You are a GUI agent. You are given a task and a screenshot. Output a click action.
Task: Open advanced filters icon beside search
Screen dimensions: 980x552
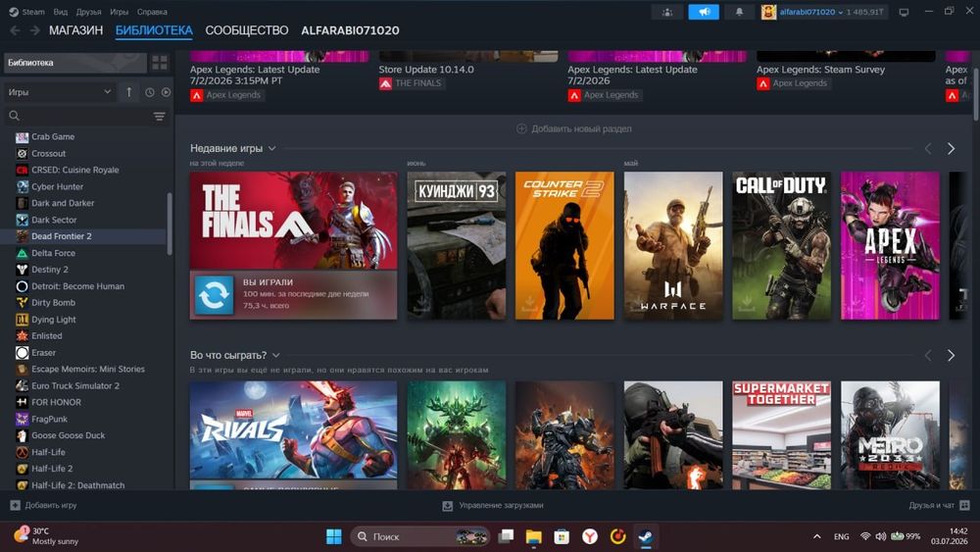pyautogui.click(x=160, y=117)
